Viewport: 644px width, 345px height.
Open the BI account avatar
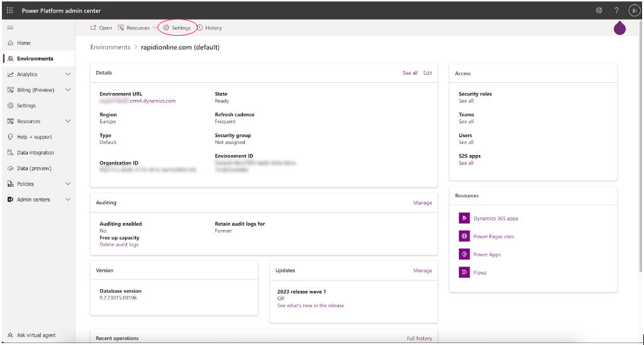tap(635, 11)
